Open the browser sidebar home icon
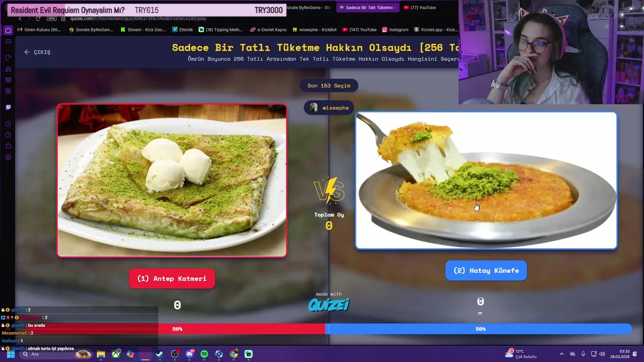 (x=8, y=30)
